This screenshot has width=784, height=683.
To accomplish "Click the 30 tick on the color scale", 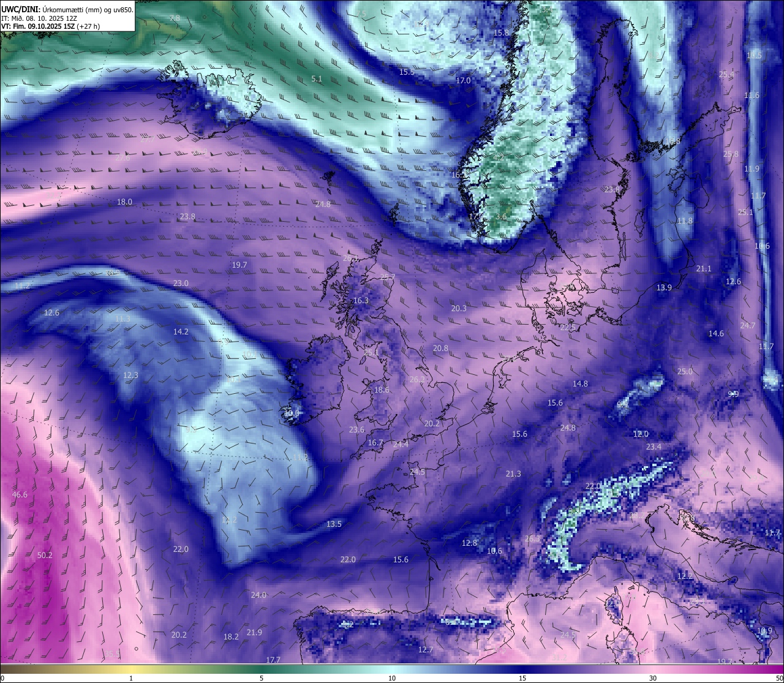I will click(653, 678).
